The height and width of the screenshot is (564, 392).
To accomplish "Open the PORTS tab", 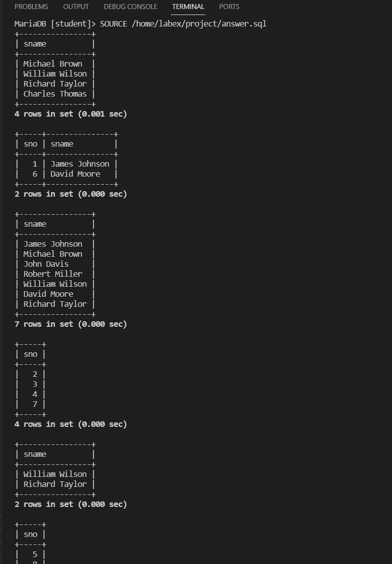I will tap(229, 7).
